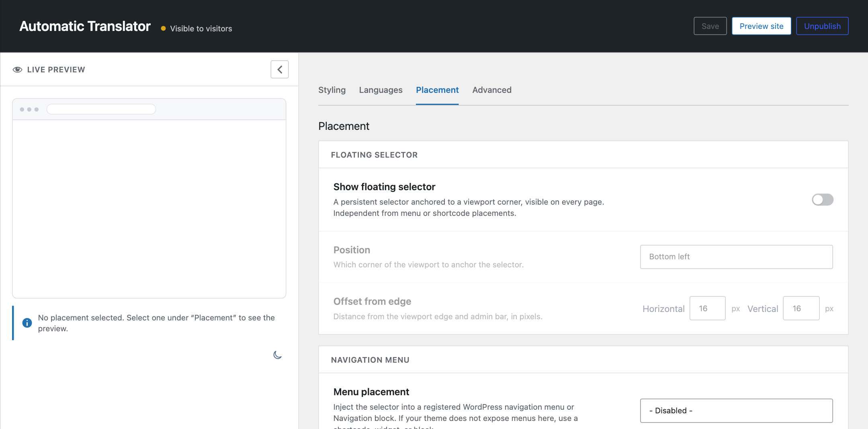Select the Placement tab
Image resolution: width=868 pixels, height=429 pixels.
coord(437,90)
